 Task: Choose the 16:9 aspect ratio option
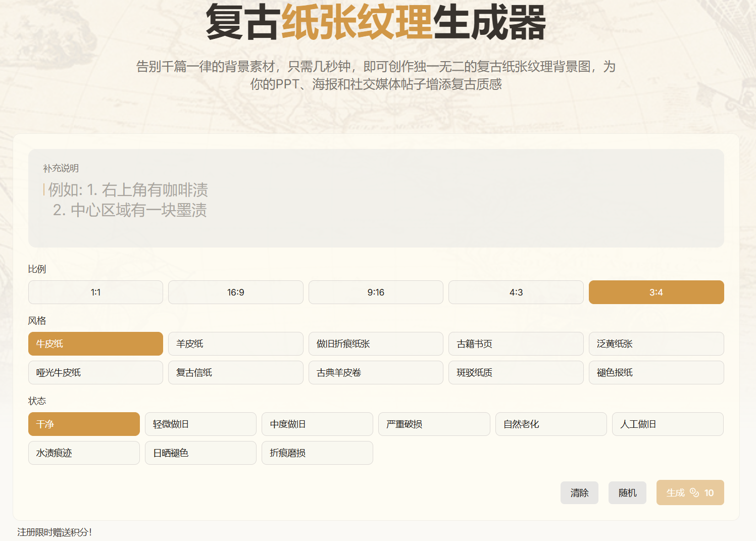pos(235,292)
